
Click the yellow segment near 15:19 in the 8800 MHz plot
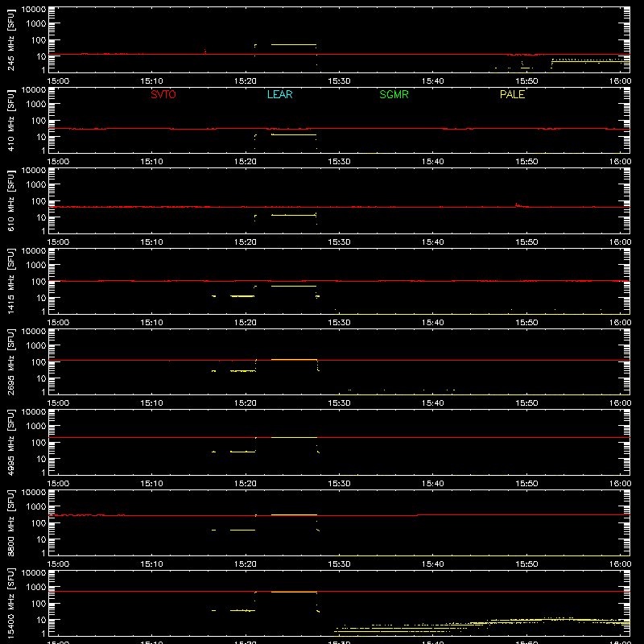(x=242, y=530)
